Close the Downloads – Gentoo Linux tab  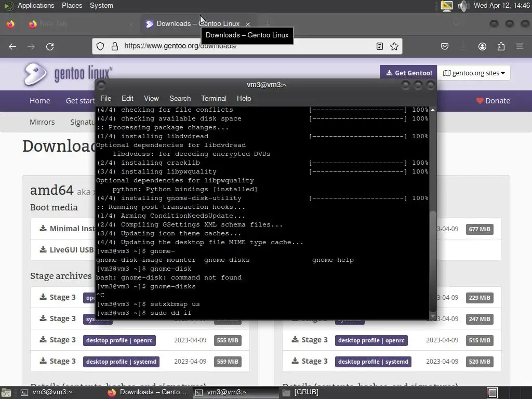tap(248, 24)
